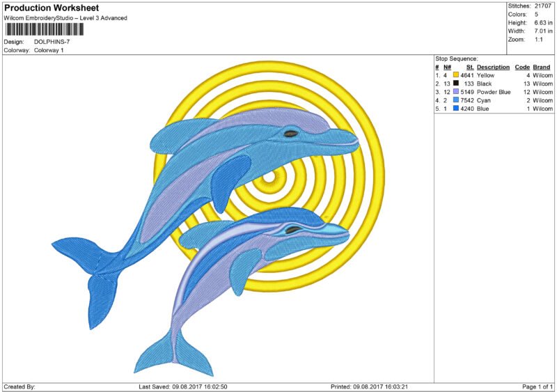The image size is (557, 392).
Task: Click the stitch count '5149' for Powder Blue
Action: (x=467, y=92)
